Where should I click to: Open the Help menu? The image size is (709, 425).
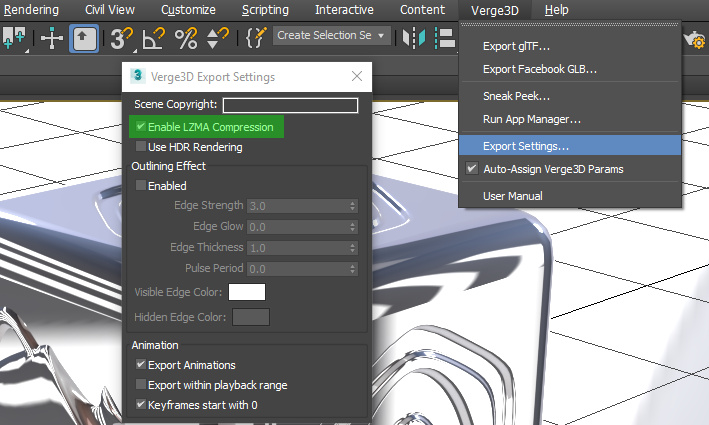[x=557, y=9]
